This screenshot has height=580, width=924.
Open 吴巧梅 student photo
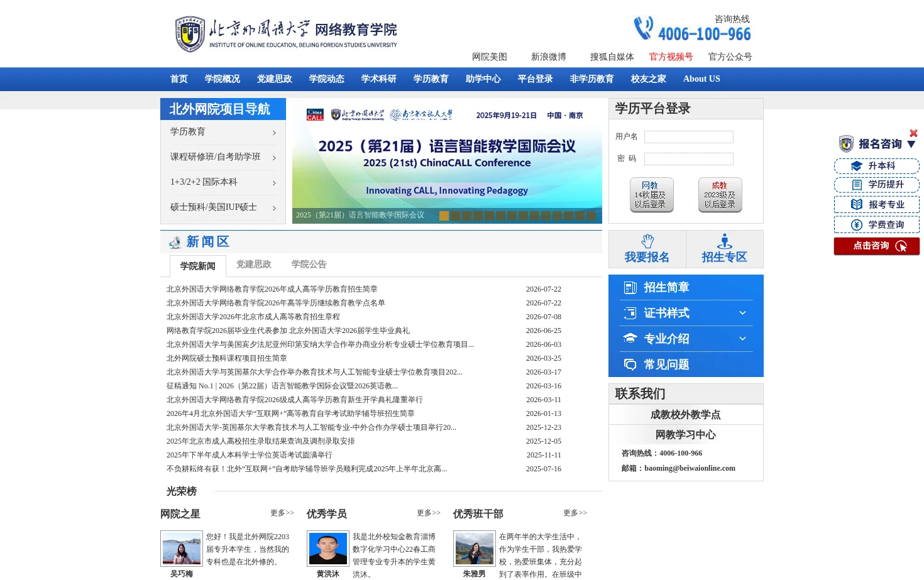182,549
